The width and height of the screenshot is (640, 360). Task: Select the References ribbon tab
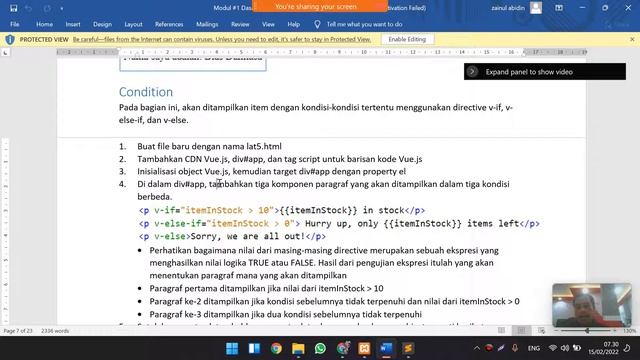pos(169,24)
